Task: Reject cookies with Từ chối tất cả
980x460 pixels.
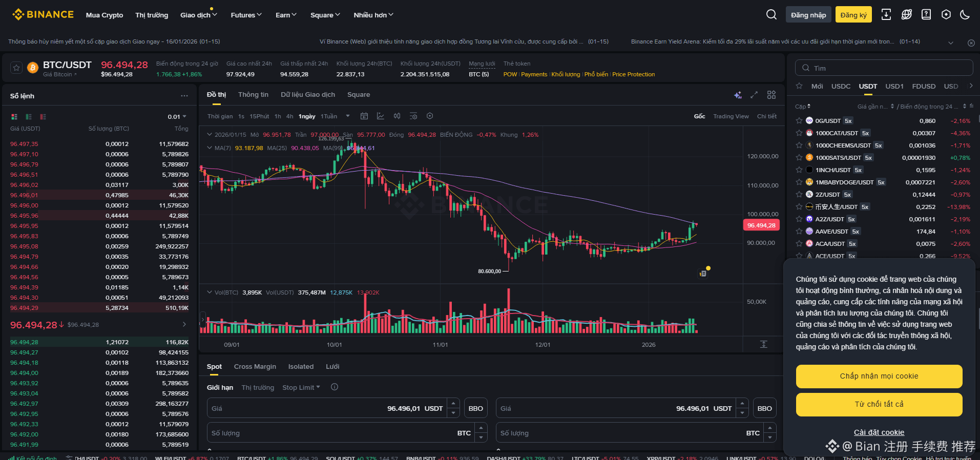Action: point(879,404)
